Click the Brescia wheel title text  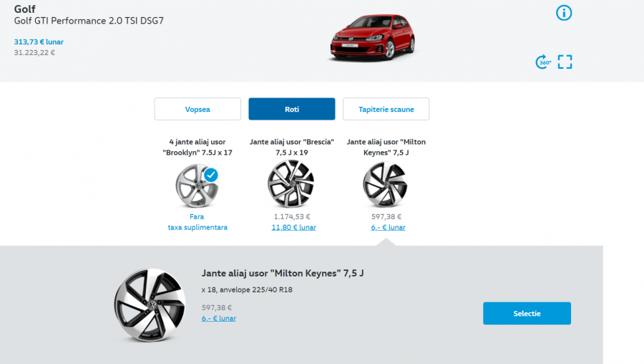point(291,147)
